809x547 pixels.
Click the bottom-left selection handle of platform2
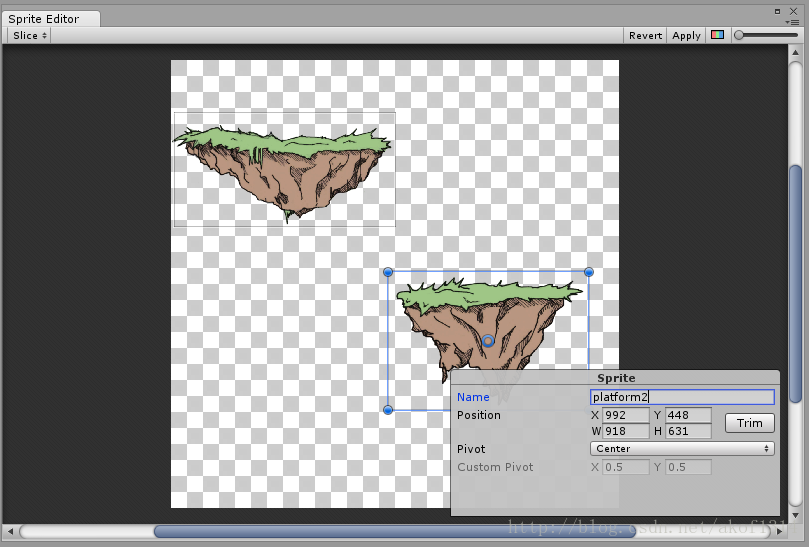(388, 410)
